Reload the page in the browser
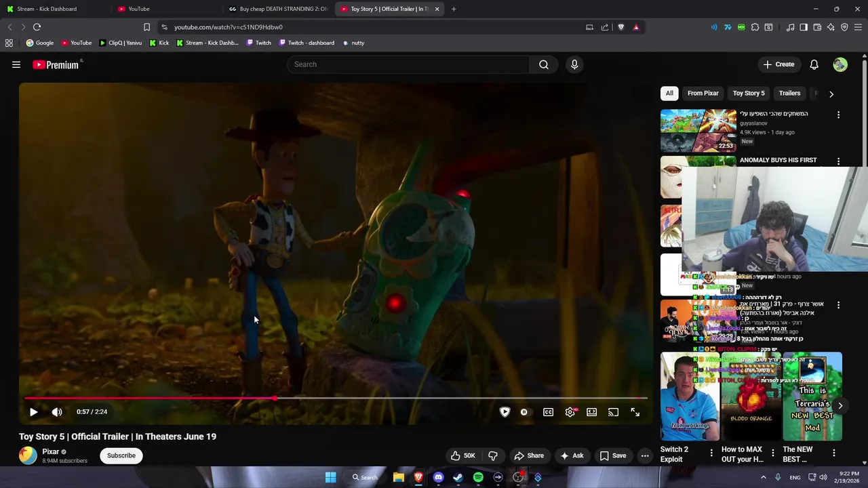 (37, 27)
